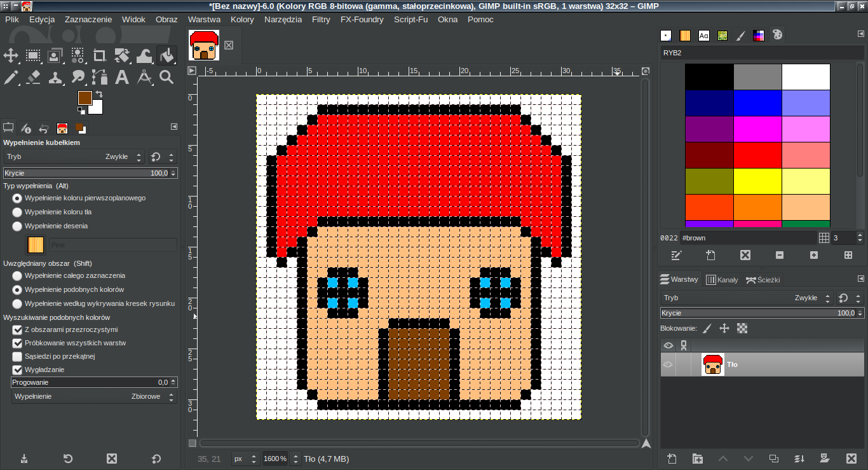Select the Clone stamp tool
This screenshot has height=470, width=868.
tap(55, 78)
